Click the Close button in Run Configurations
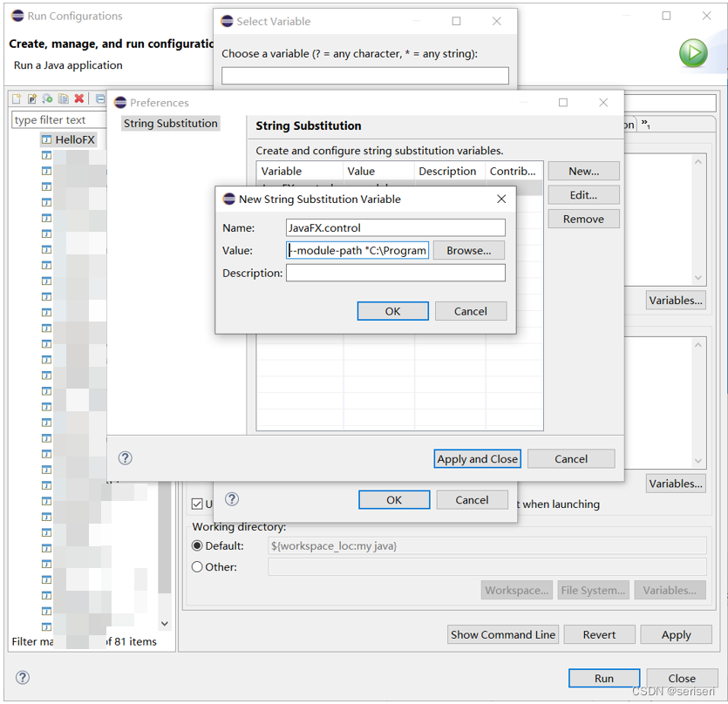 (x=682, y=678)
